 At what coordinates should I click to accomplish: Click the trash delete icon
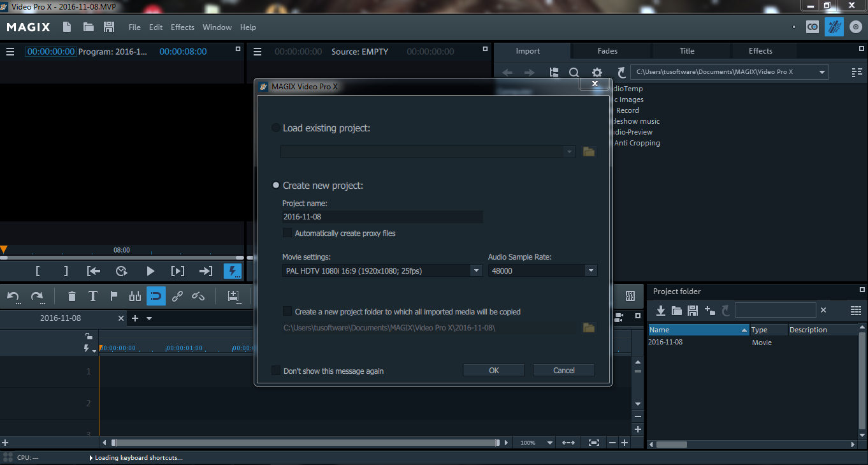tap(72, 296)
